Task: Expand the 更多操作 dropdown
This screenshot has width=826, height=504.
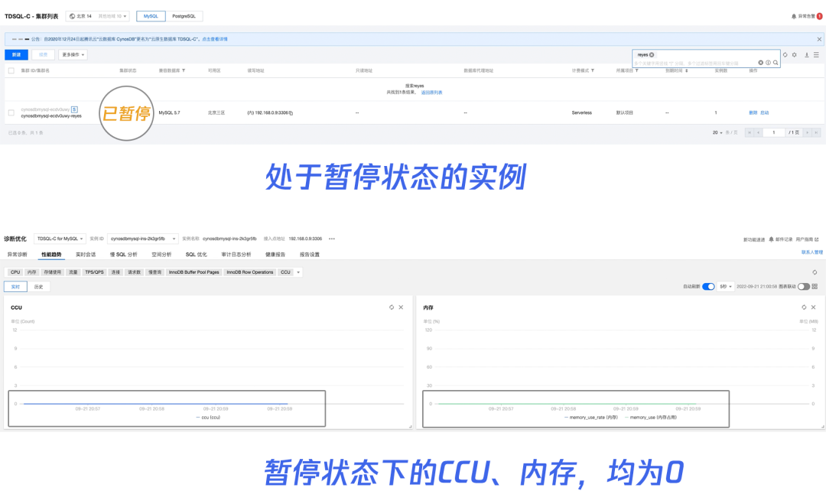Action: (x=73, y=55)
